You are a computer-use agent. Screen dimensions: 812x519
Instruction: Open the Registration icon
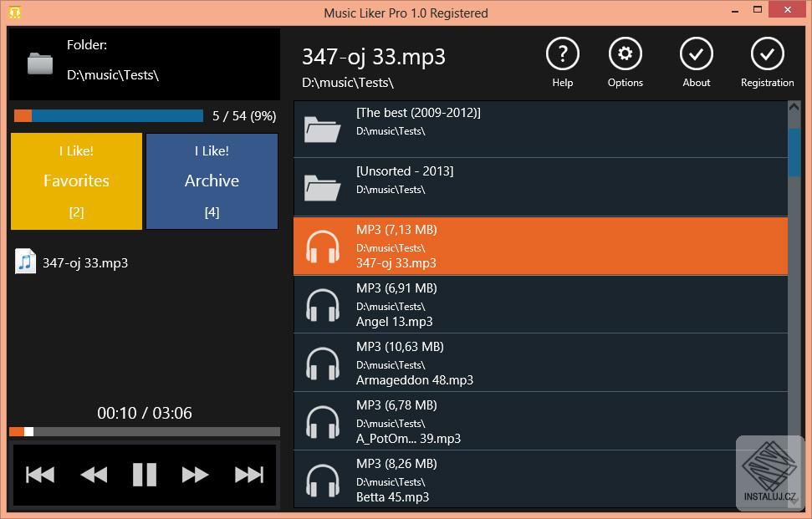point(767,55)
